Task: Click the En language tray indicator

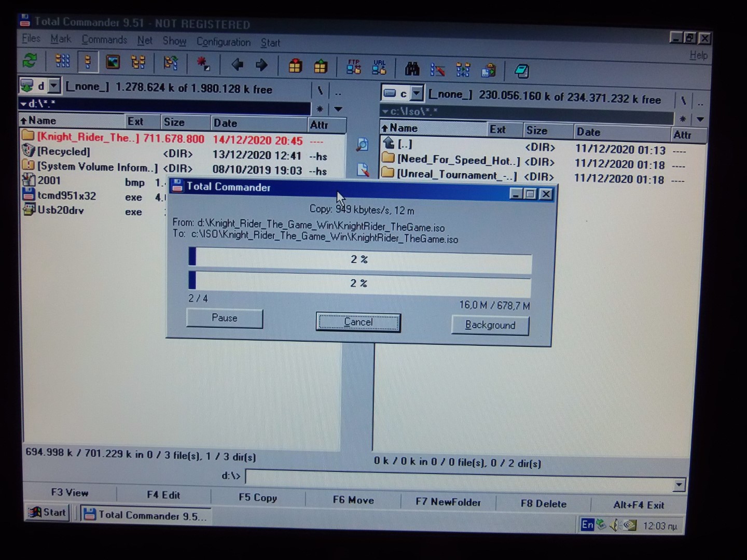Action: pyautogui.click(x=587, y=525)
